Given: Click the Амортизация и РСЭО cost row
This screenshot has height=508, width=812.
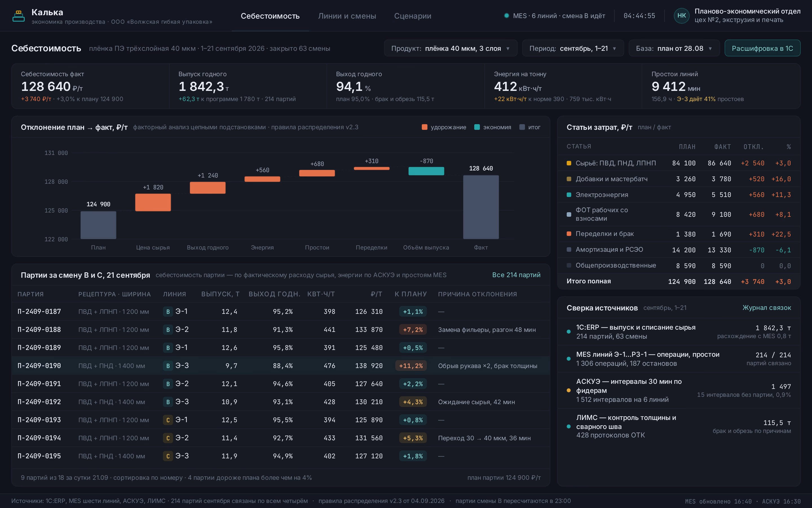Looking at the screenshot, I should click(x=678, y=250).
